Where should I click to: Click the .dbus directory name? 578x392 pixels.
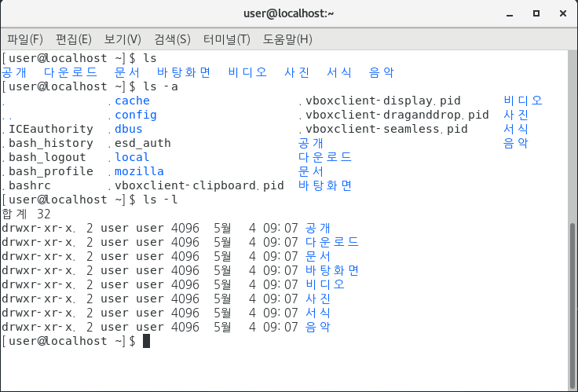tap(126, 129)
